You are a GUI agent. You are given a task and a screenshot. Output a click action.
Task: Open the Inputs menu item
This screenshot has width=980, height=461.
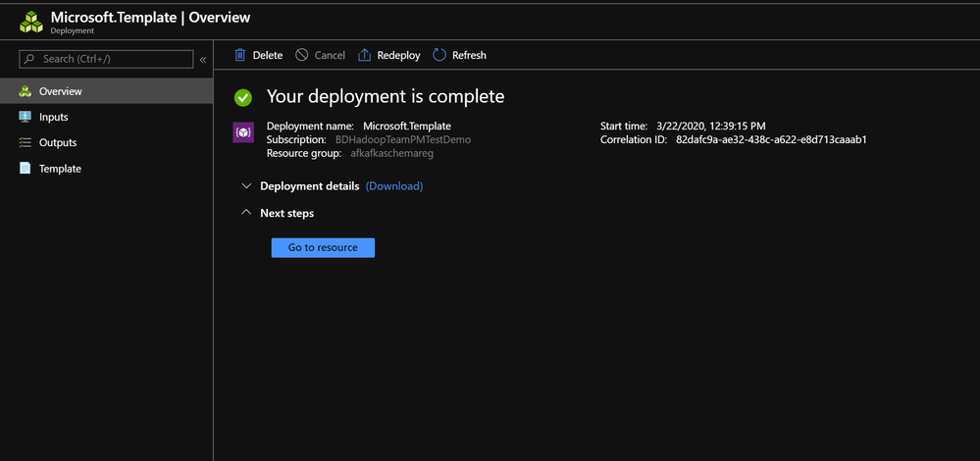106,117
